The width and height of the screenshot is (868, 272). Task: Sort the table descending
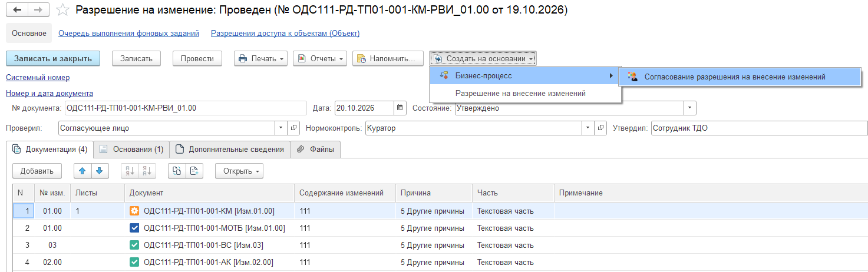pos(147,171)
